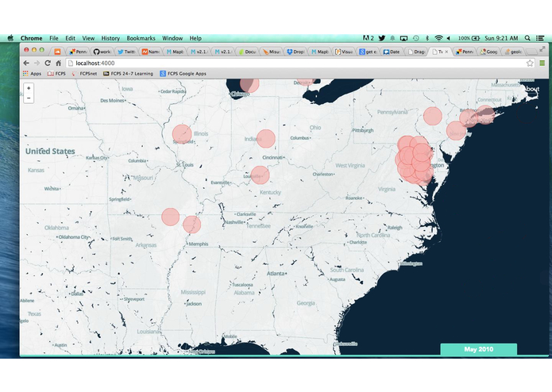Screen dimensions: 552x392
Task: Open the FCPS Google Apps bookmark
Action: coord(183,74)
